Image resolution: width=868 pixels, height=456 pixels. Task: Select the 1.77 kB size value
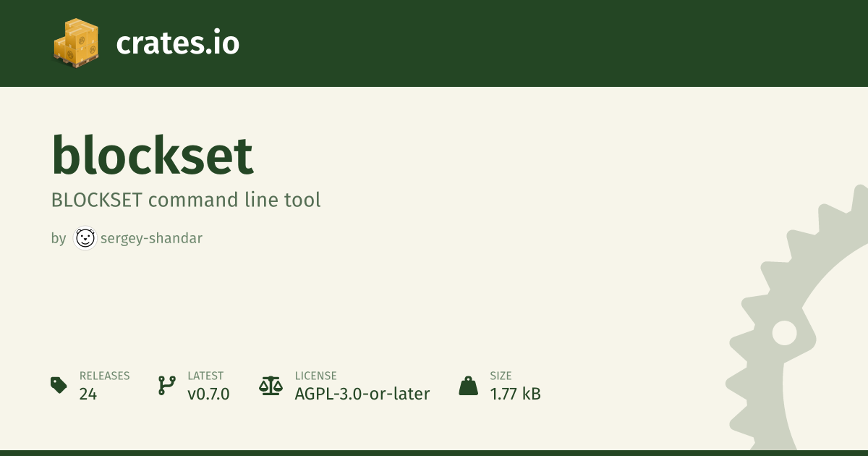pos(515,394)
